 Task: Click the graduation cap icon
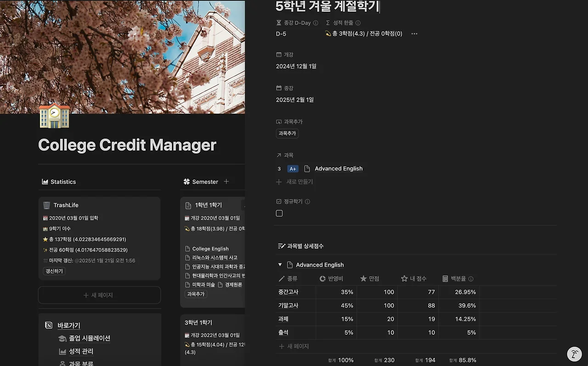pyautogui.click(x=62, y=338)
